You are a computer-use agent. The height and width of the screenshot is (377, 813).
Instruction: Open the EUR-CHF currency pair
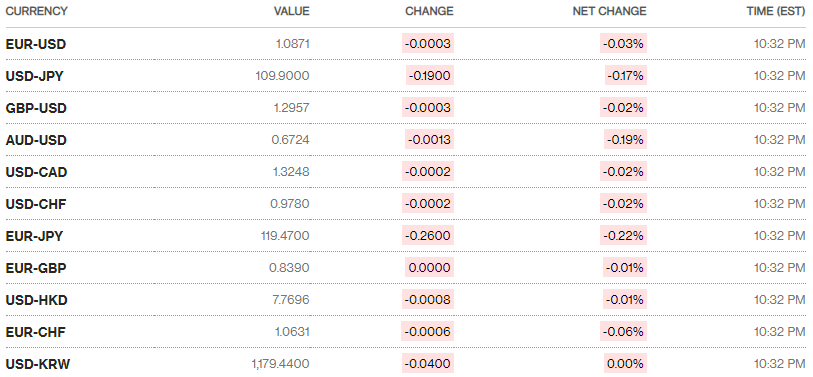tap(36, 332)
